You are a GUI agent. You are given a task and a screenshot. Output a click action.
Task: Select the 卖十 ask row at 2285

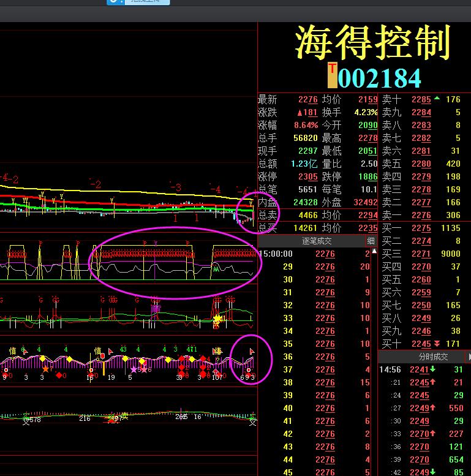point(421,99)
